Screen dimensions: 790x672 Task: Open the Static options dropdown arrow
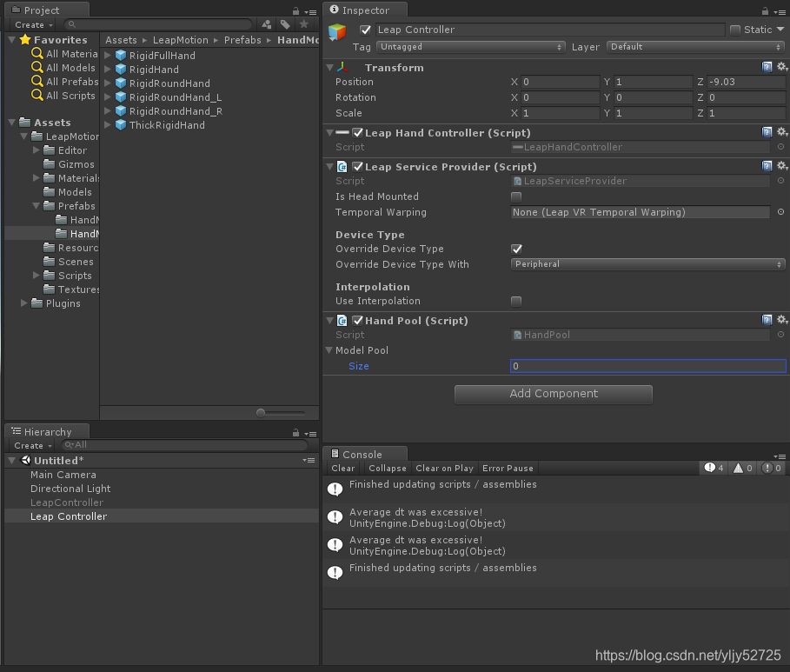click(x=780, y=30)
